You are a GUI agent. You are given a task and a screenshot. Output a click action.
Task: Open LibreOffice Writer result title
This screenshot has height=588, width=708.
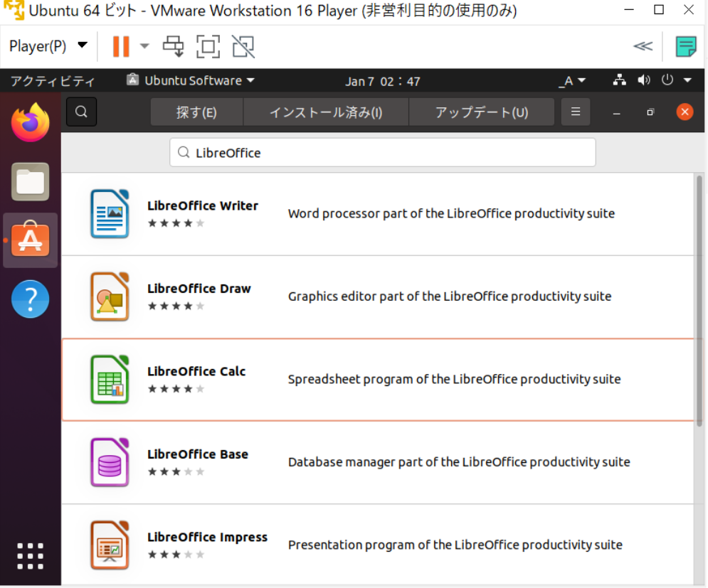(x=203, y=205)
